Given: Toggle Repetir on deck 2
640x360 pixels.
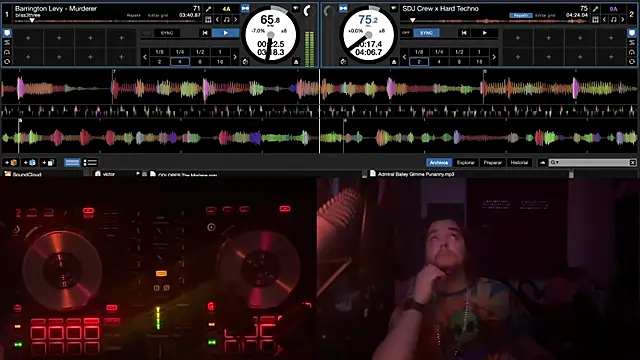Looking at the screenshot, I should (521, 16).
